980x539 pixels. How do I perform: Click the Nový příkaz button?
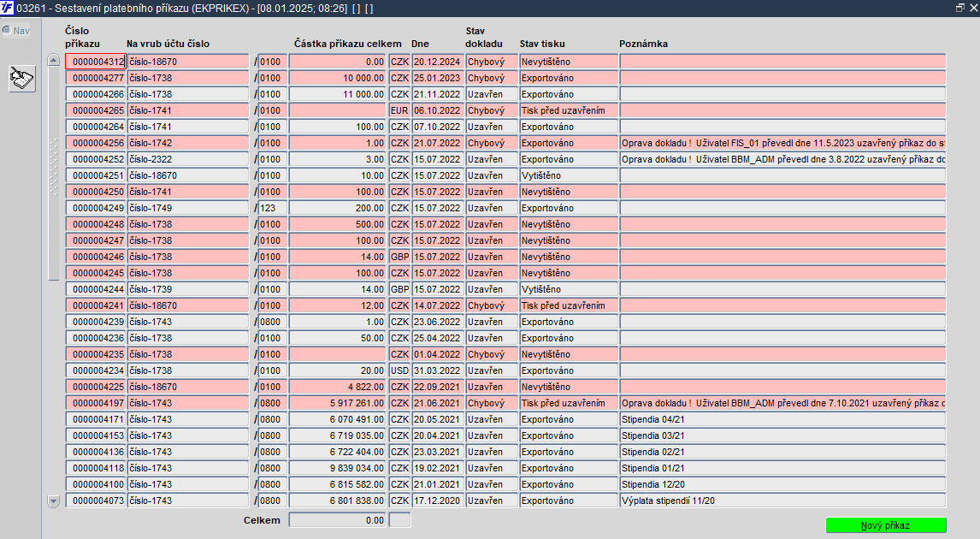coord(886,525)
